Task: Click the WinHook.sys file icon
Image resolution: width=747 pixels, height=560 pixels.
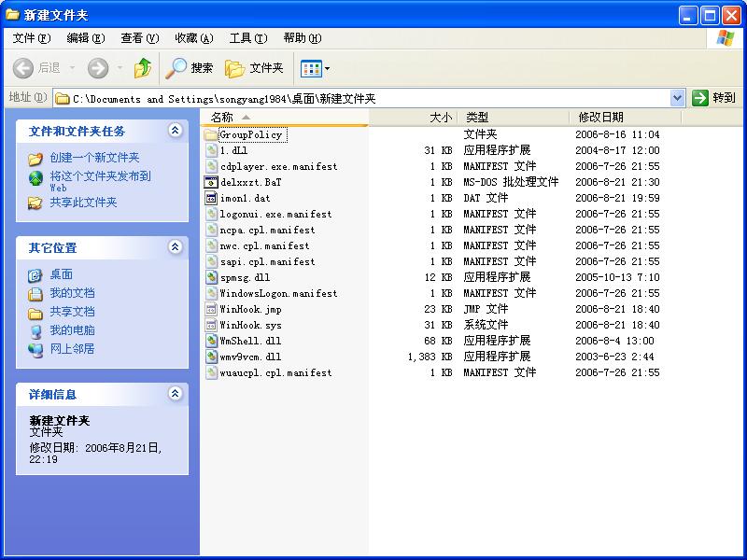Action: click(x=211, y=325)
